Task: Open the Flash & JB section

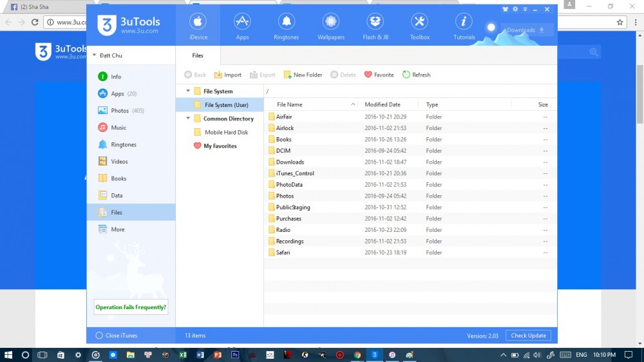Action: pos(375,26)
